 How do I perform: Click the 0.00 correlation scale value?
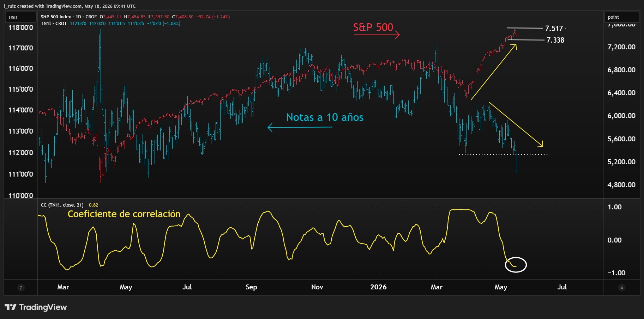point(614,240)
